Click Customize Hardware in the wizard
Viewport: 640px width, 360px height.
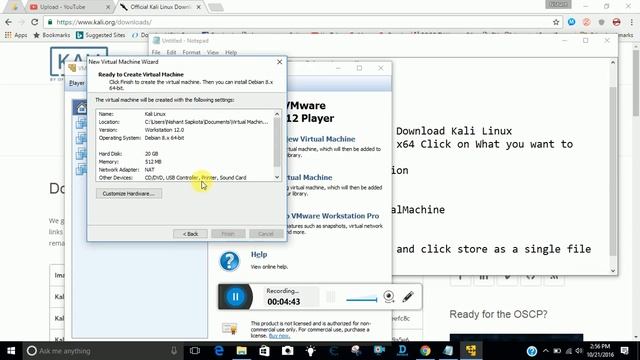tap(129, 193)
